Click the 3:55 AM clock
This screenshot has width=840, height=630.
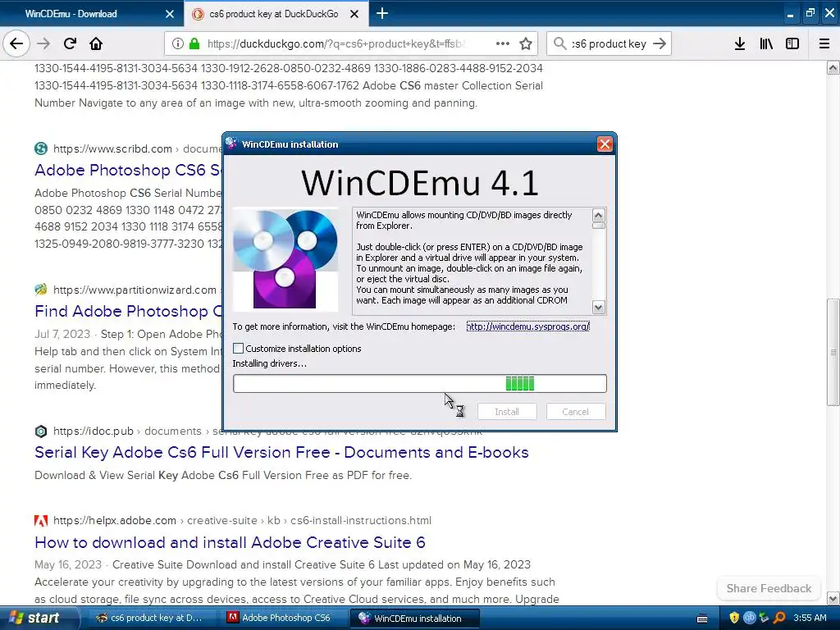[x=810, y=618]
